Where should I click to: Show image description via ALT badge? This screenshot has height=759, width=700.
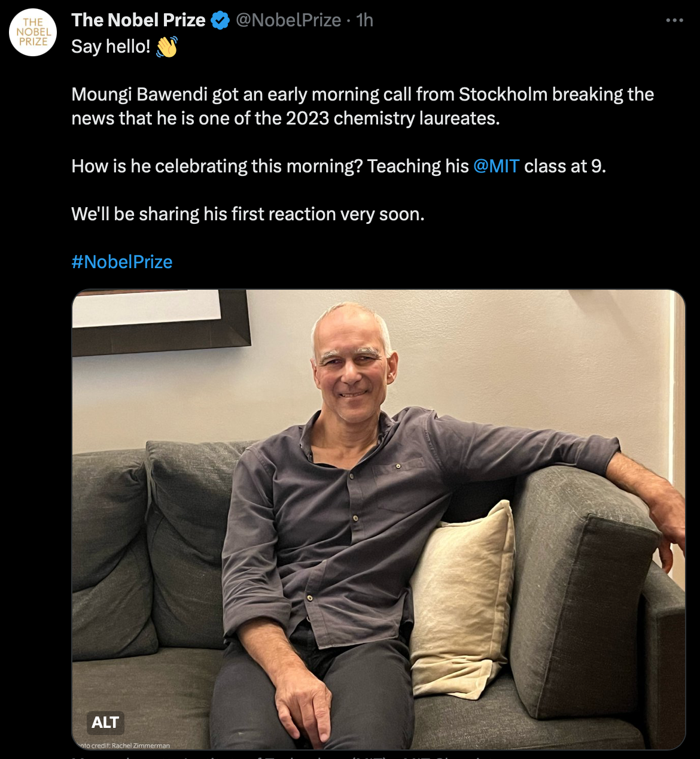[x=105, y=722]
